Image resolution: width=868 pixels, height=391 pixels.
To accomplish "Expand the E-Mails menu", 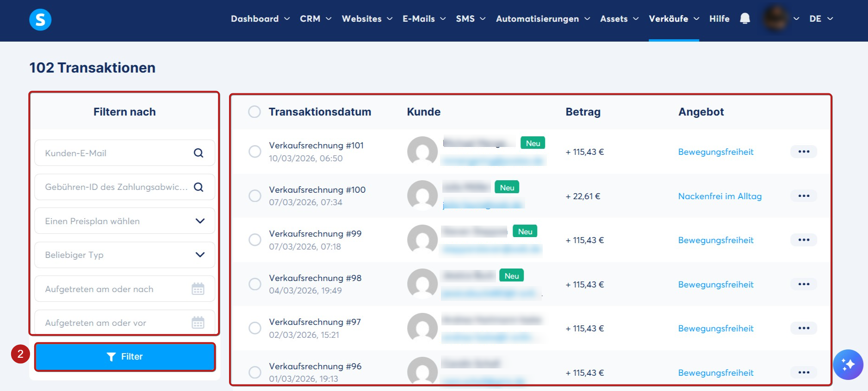I will click(424, 18).
